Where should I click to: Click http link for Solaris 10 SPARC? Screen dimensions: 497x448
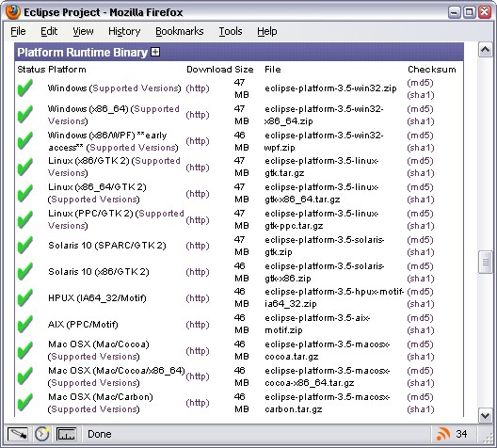coord(198,246)
